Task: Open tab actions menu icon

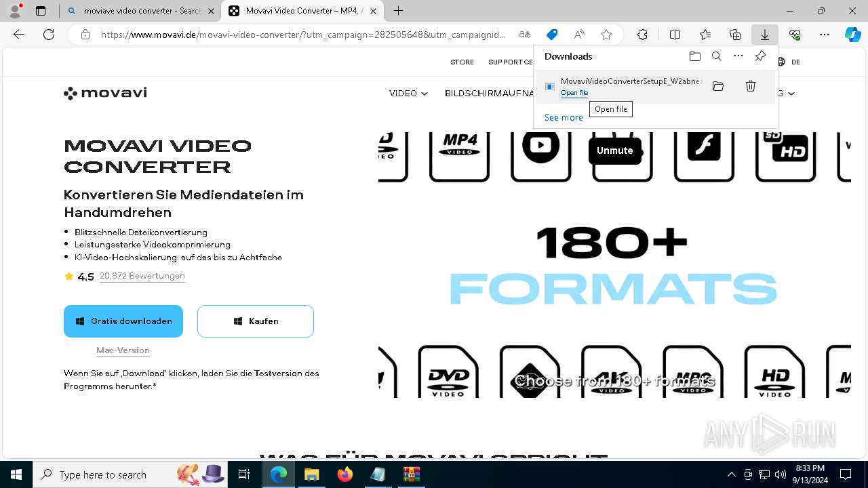Action: pyautogui.click(x=41, y=11)
